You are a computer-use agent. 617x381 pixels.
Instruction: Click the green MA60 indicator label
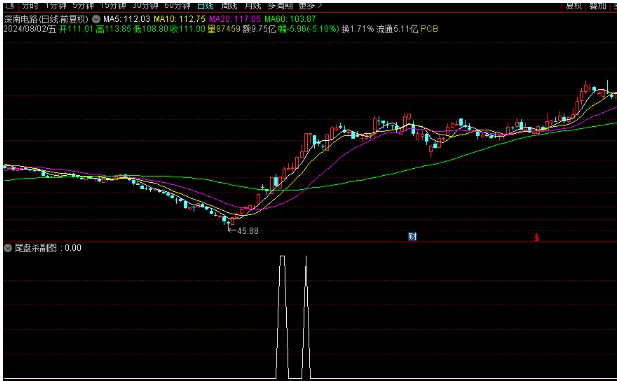(x=290, y=18)
